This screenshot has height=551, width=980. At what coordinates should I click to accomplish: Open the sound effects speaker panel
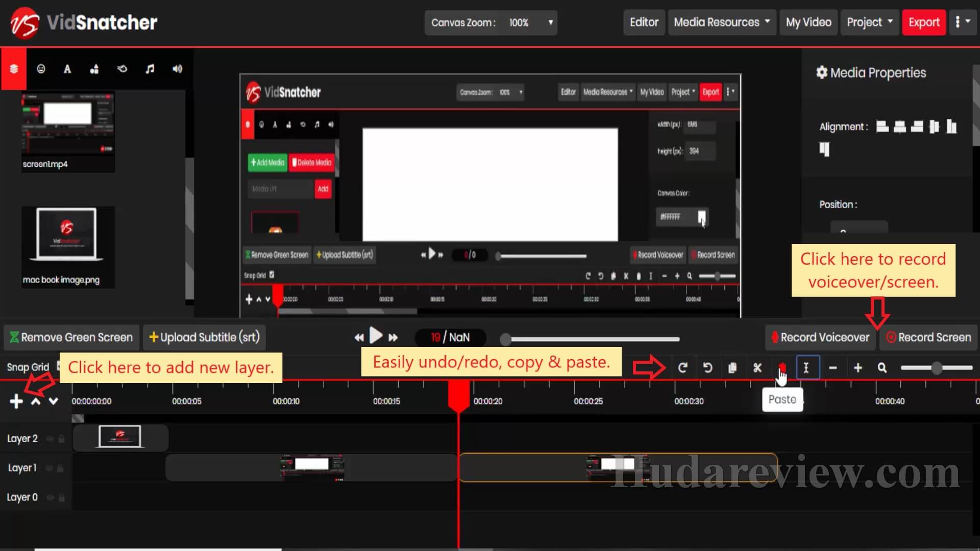point(177,69)
